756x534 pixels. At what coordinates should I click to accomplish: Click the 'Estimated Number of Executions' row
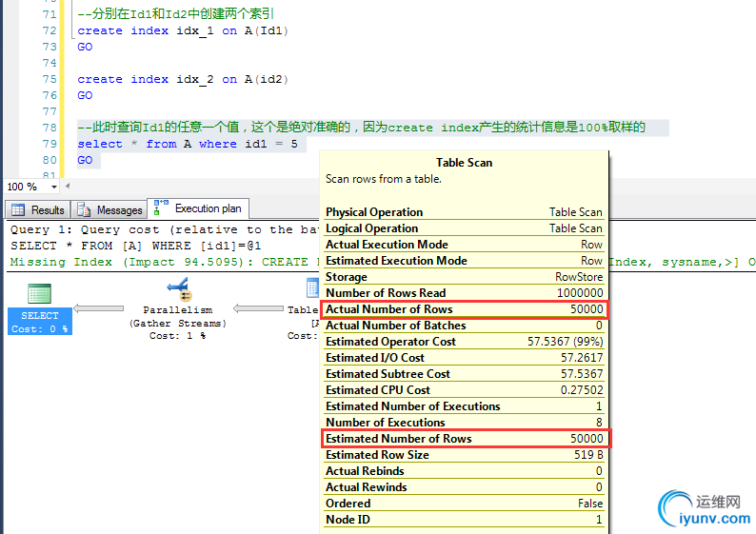(464, 406)
